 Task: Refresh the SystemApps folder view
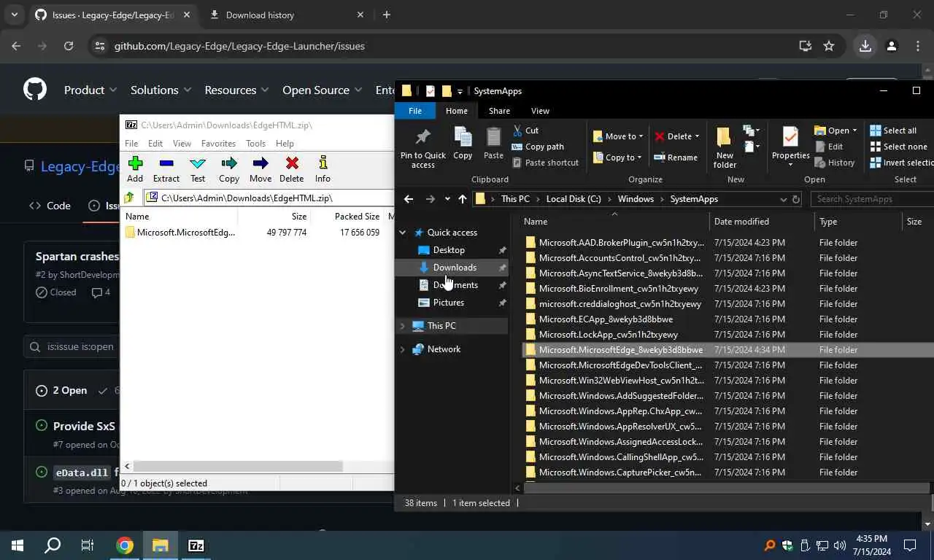(x=796, y=199)
